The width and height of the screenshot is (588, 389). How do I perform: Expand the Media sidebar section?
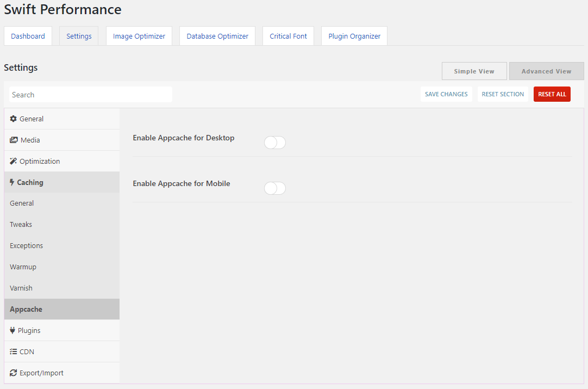coord(62,140)
